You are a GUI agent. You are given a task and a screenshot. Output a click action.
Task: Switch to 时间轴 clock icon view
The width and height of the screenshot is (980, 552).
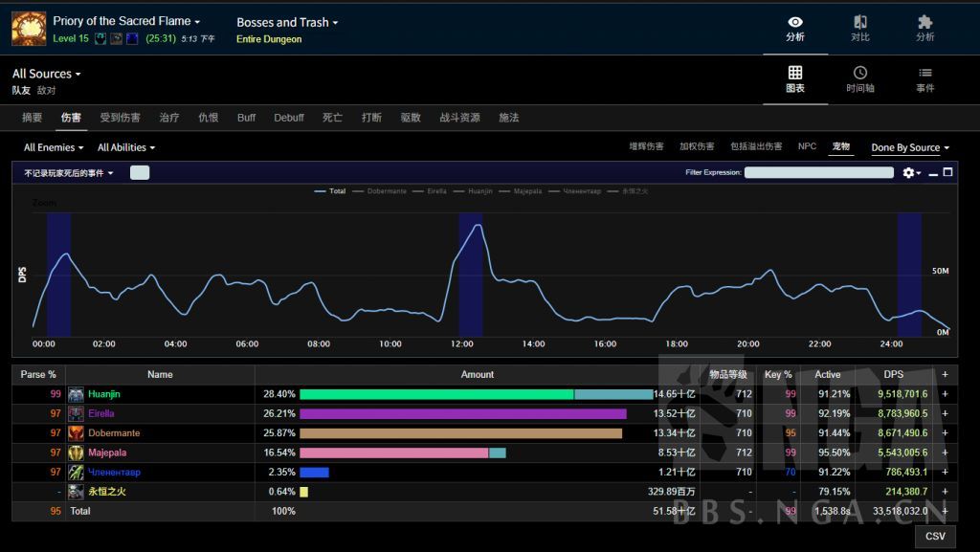pos(859,79)
